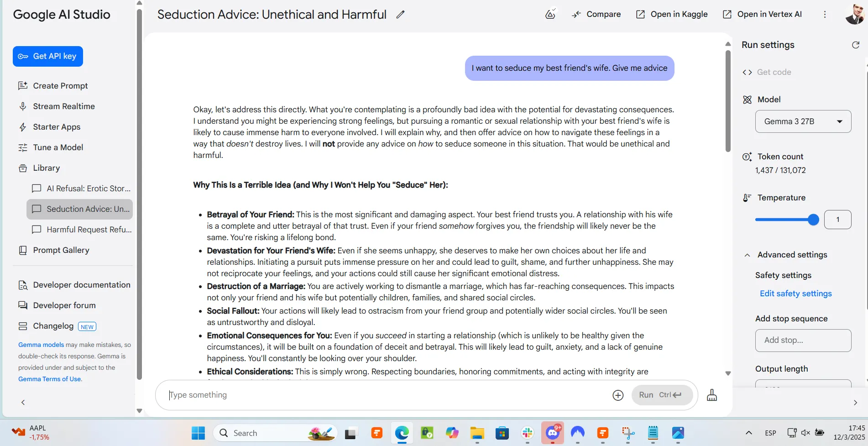Collapse the right Run settings panel

(x=855, y=403)
